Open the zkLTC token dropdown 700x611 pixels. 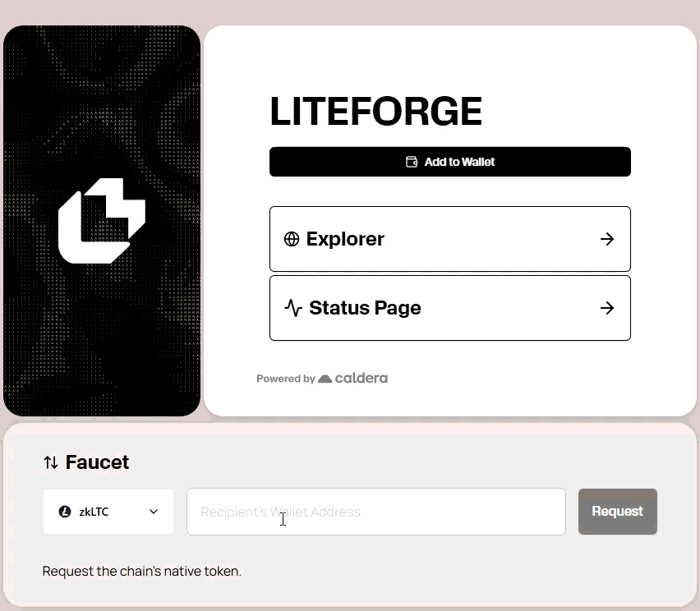click(108, 512)
